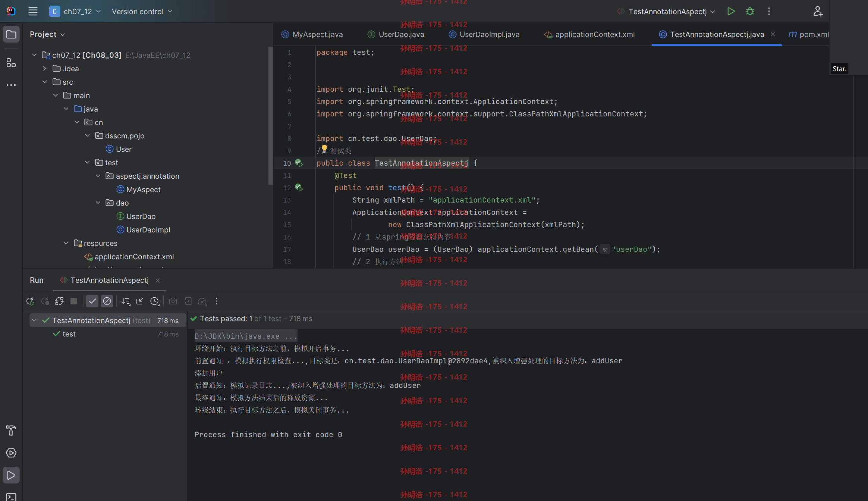Open UserDao interface in project tree

pos(136,216)
